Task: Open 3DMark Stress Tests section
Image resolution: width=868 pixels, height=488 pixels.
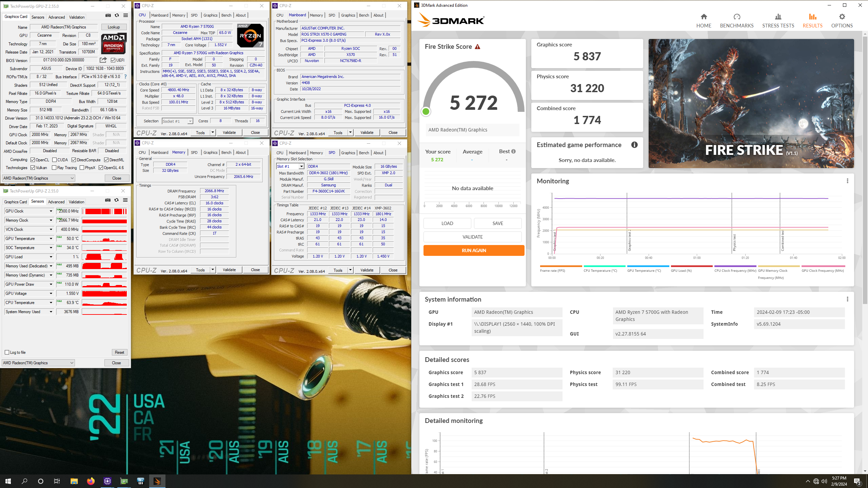Action: [x=778, y=21]
